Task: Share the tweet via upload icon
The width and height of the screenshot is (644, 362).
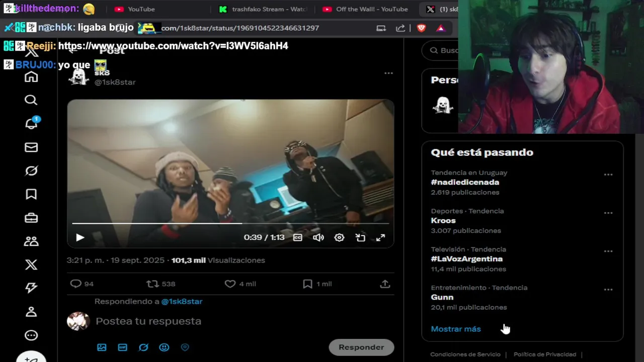Action: point(385,284)
